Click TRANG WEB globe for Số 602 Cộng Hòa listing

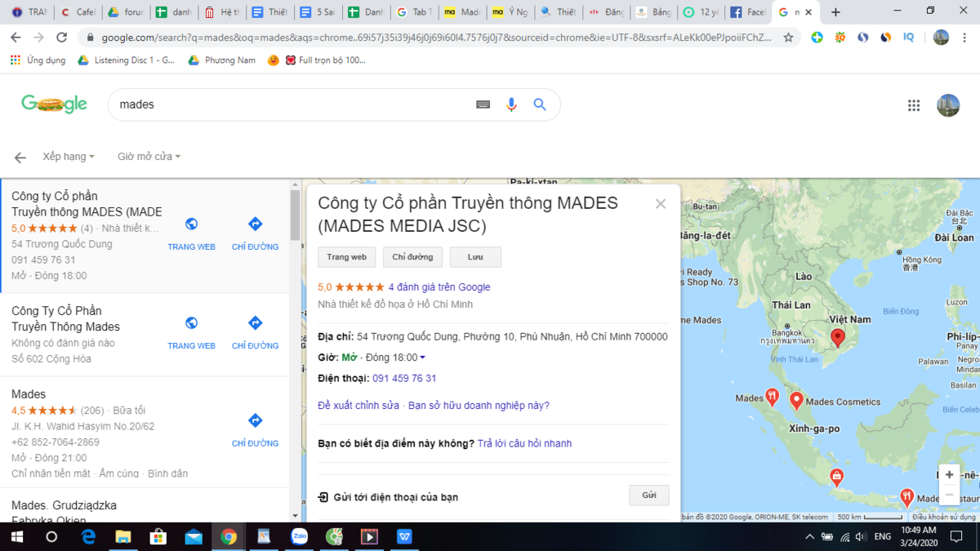pos(191,323)
